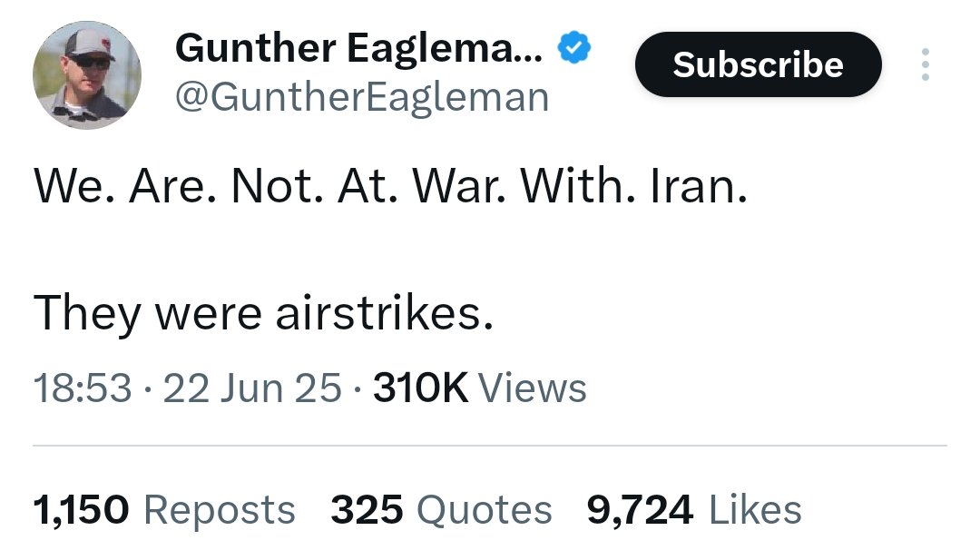Click the 325 quote count number
The height and width of the screenshot is (560, 980).
[x=367, y=510]
